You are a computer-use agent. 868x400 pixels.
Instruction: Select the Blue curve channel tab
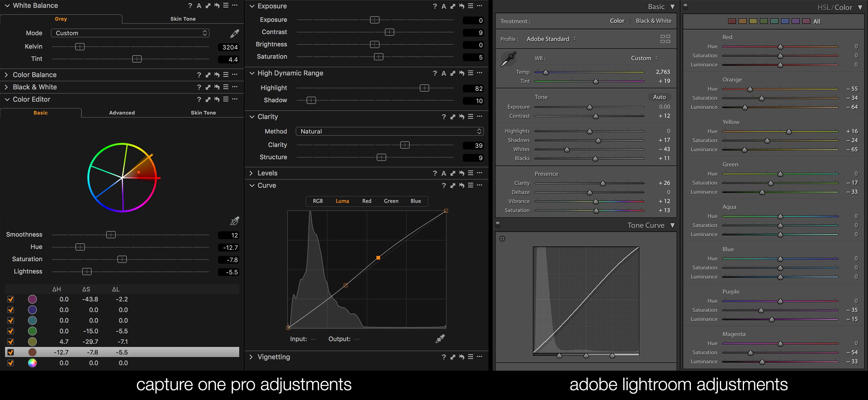(x=416, y=201)
